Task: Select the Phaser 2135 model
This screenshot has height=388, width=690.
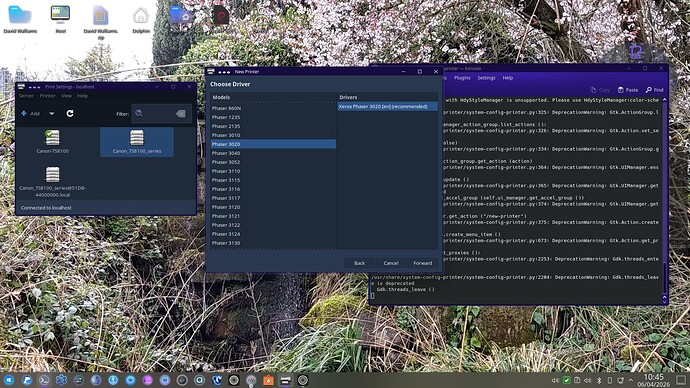Action: pos(273,126)
